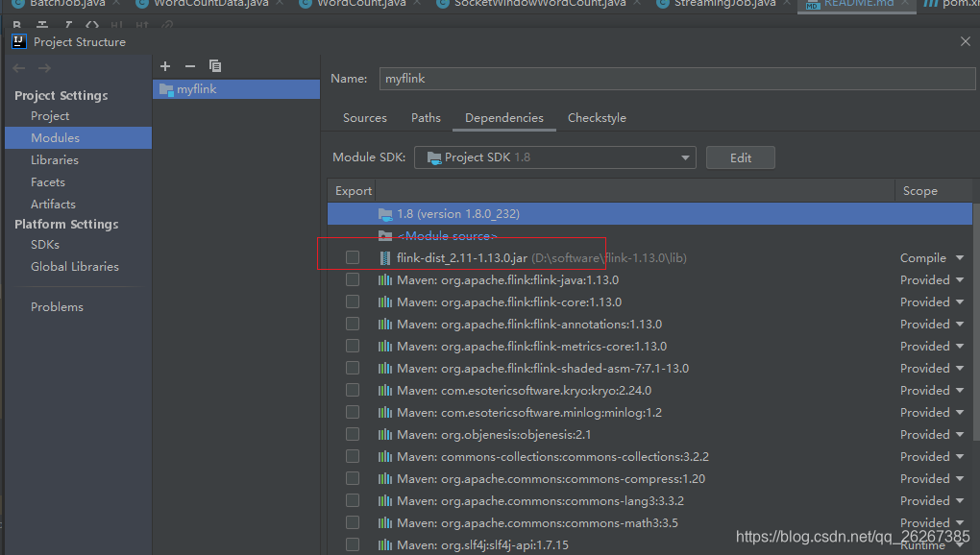Open the SocketWindowWordCount.java editor tab

540,4
